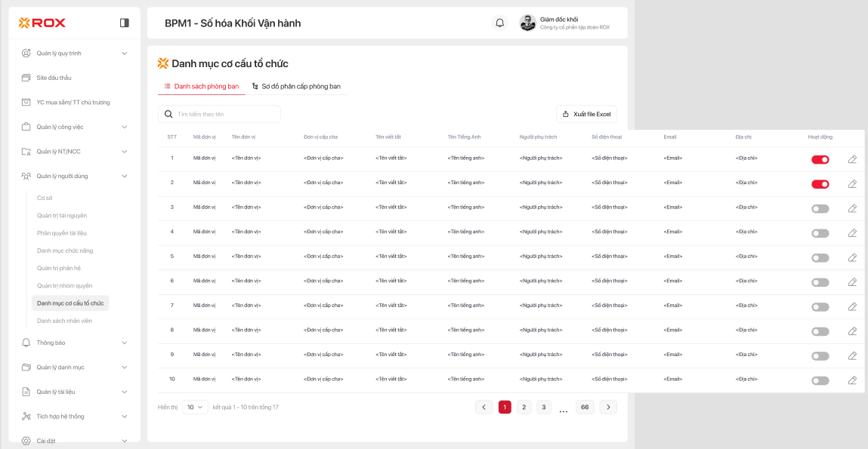This screenshot has width=868, height=449.
Task: Open the user profile avatar
Action: coord(528,23)
